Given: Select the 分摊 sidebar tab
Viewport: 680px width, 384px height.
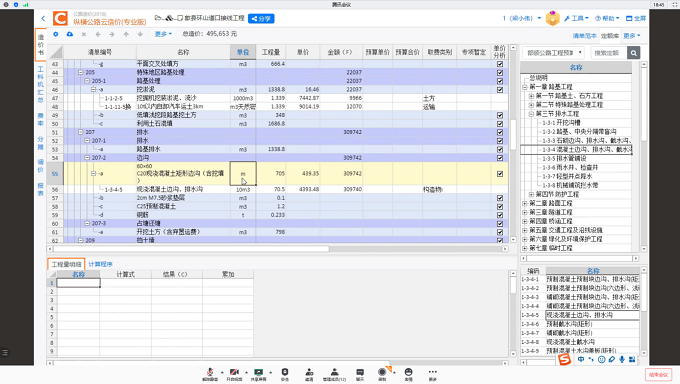Looking at the screenshot, I should click(40, 143).
